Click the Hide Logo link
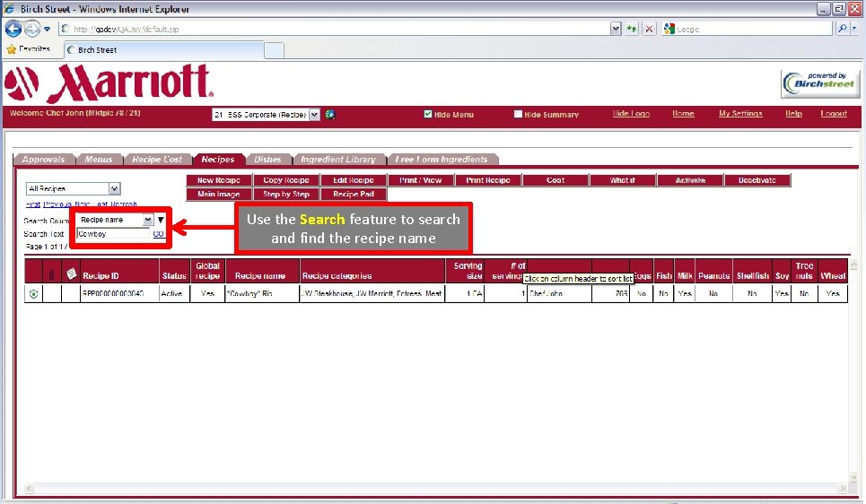This screenshot has height=504, width=866. (631, 113)
